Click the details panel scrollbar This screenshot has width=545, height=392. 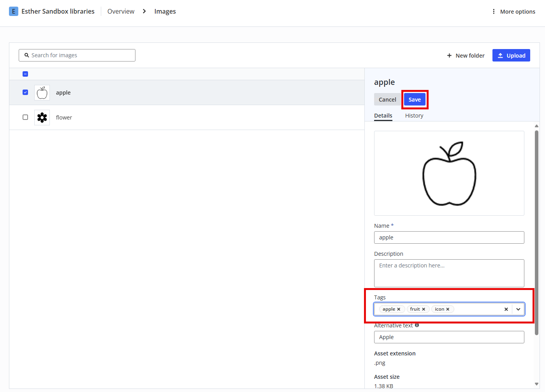coord(536,232)
